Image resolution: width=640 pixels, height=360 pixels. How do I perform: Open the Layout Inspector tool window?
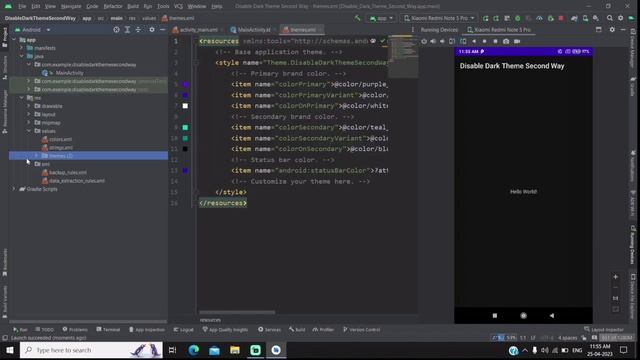click(604, 329)
